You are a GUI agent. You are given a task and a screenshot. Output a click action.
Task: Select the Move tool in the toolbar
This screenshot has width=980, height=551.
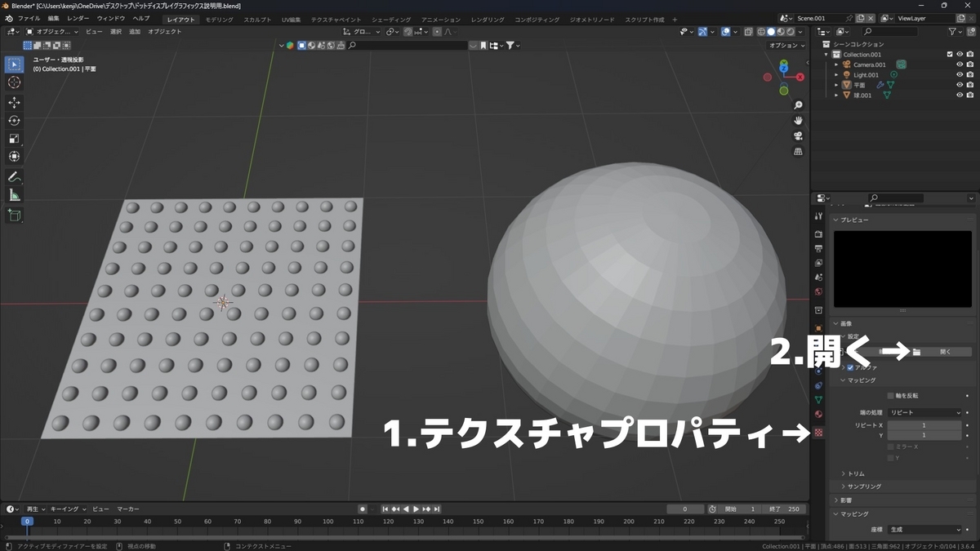click(14, 103)
